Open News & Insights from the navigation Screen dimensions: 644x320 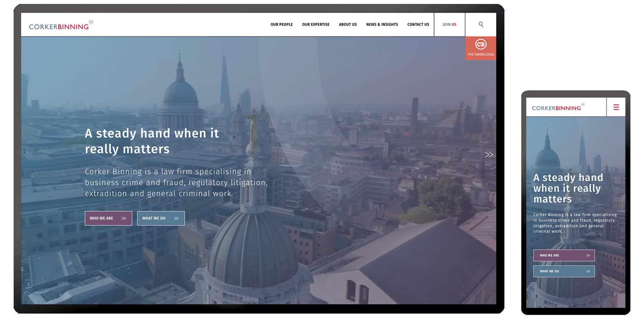tap(382, 25)
